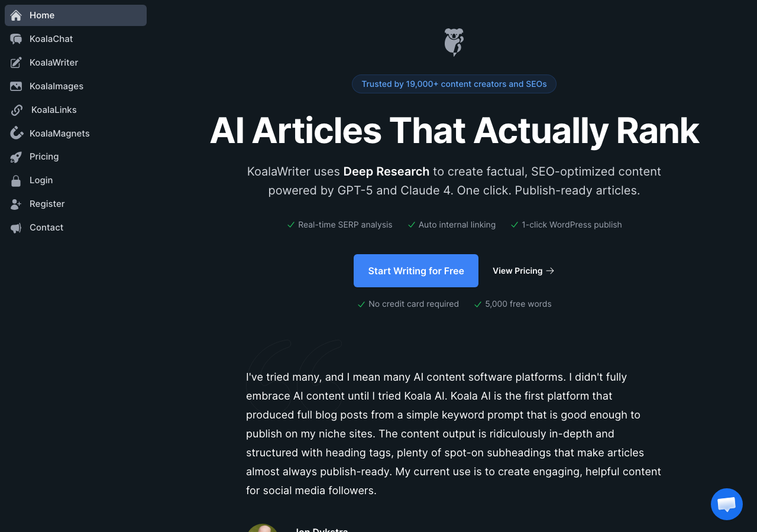Screen dimensions: 757x532
Task: Click the Pricing rocket icon
Action: coord(16,157)
